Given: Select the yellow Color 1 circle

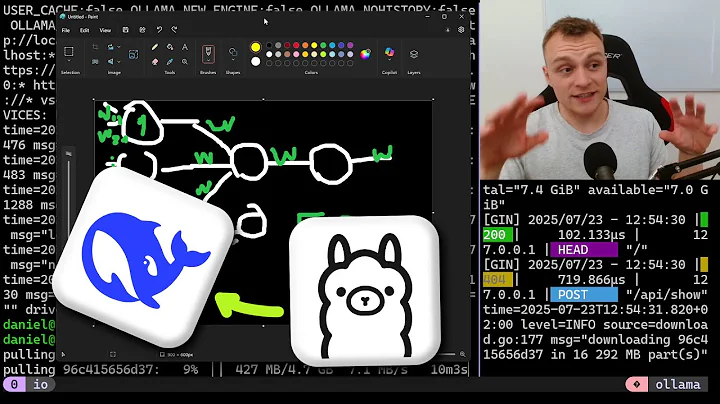Looking at the screenshot, I should coord(256,47).
